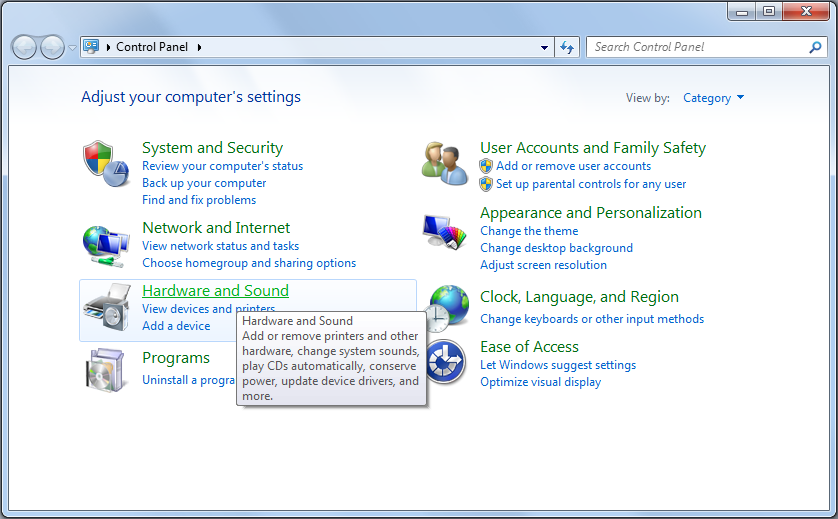Click the refresh button beside address bar
Viewport: 838px width, 519px height.
(x=567, y=48)
